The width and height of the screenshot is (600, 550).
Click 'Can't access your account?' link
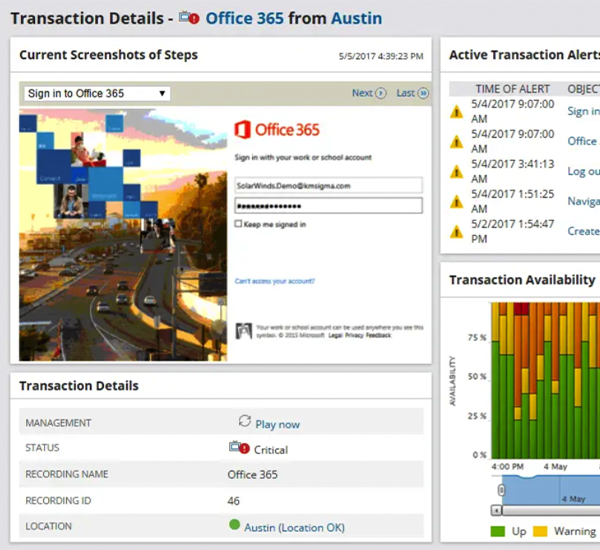point(274,281)
